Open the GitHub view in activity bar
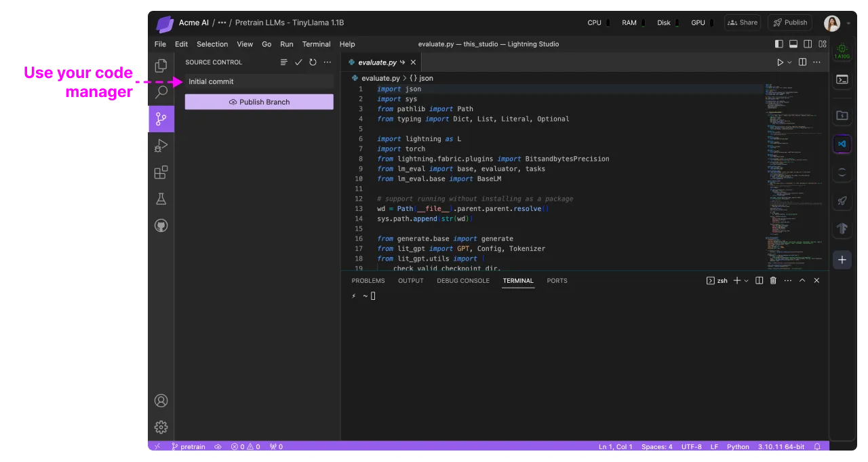 161,225
